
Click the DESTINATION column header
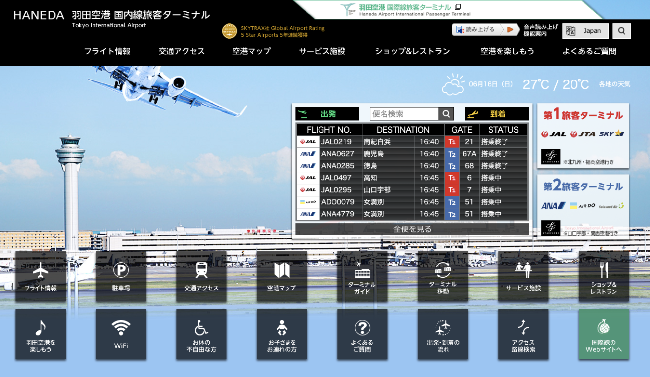pyautogui.click(x=403, y=130)
